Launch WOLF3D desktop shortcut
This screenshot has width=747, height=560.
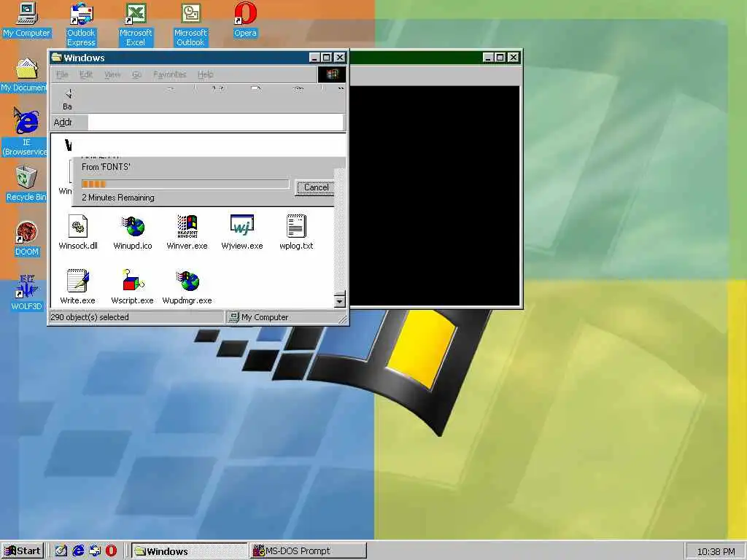click(x=27, y=293)
